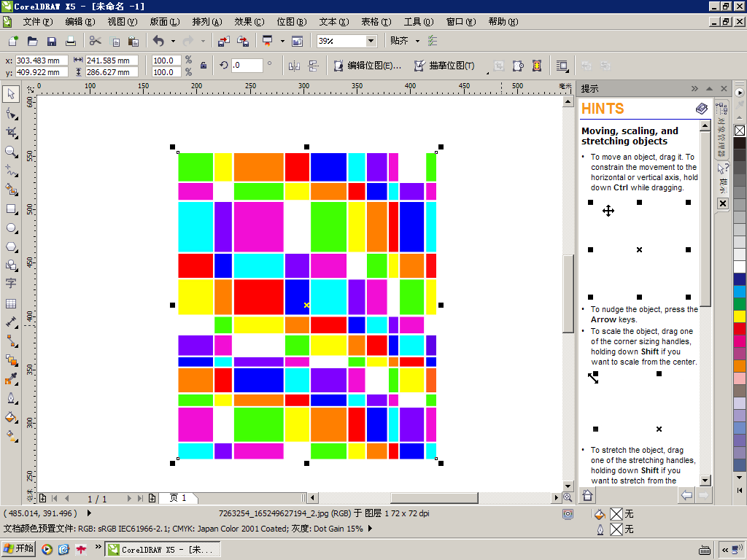747x560 pixels.
Task: Open a file from toolbar
Action: 32,41
